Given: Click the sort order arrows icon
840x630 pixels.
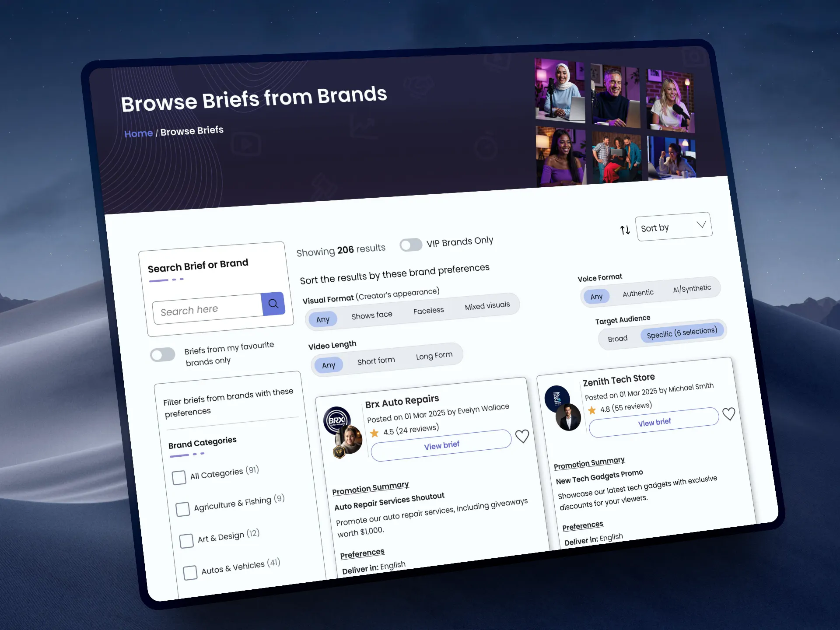Looking at the screenshot, I should click(x=625, y=230).
